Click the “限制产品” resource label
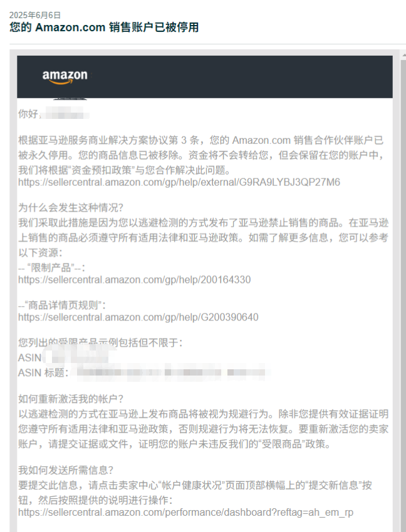 pyautogui.click(x=51, y=268)
